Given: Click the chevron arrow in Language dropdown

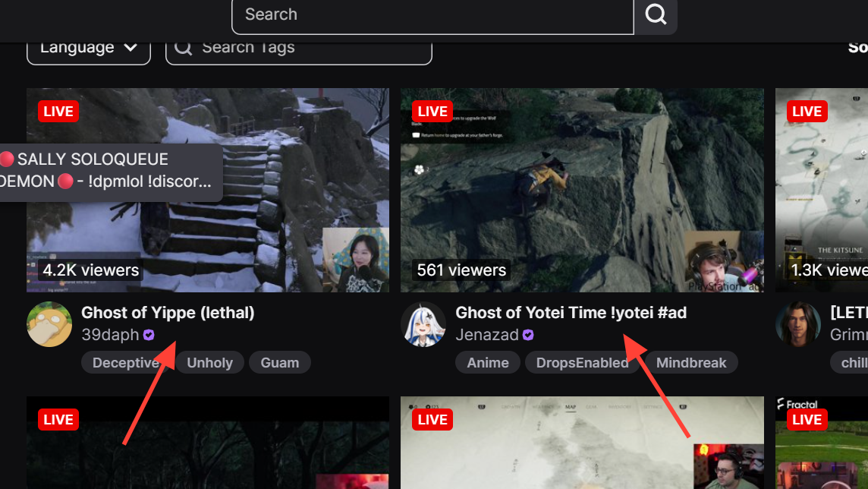Looking at the screenshot, I should (131, 47).
